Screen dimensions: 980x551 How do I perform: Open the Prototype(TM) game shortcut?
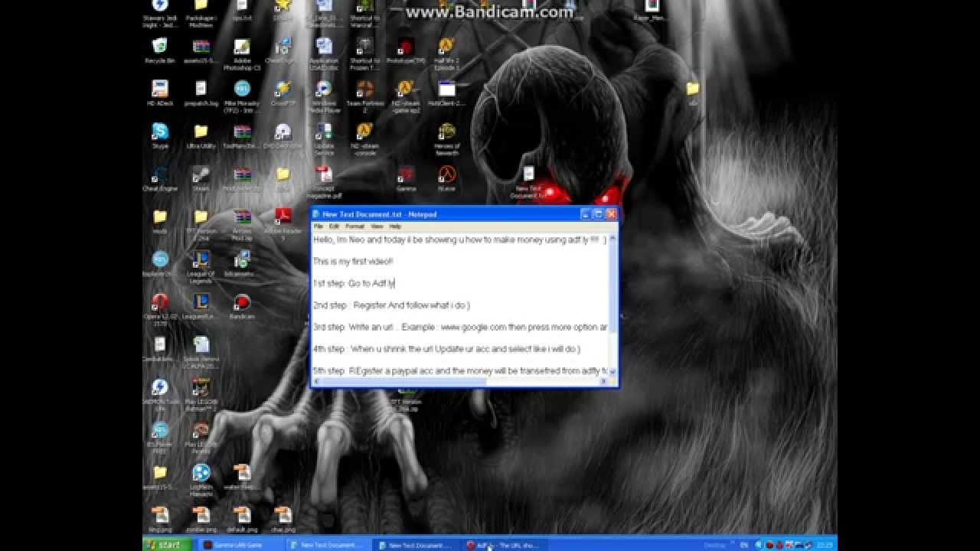point(406,51)
